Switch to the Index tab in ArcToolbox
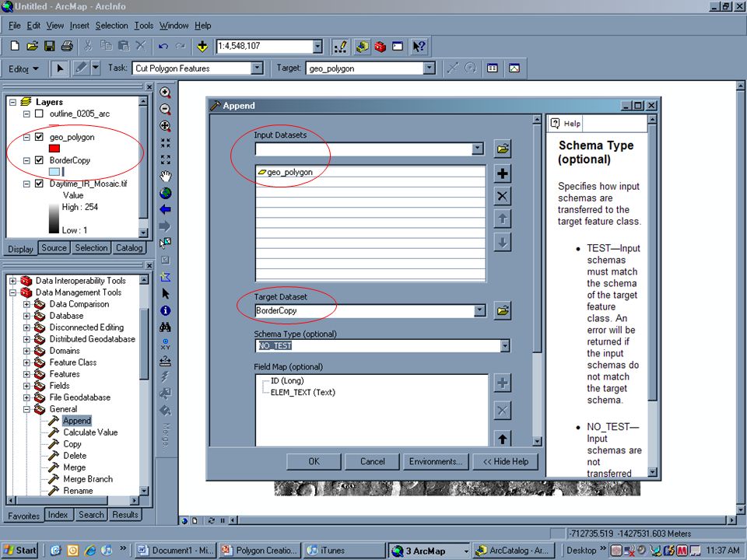Viewport: 747px width, 560px height. coord(58,515)
